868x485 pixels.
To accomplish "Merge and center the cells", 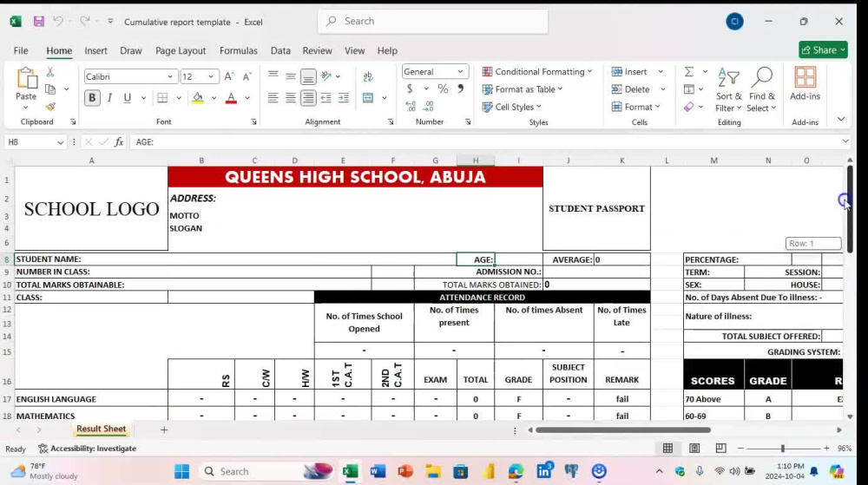I will (368, 98).
